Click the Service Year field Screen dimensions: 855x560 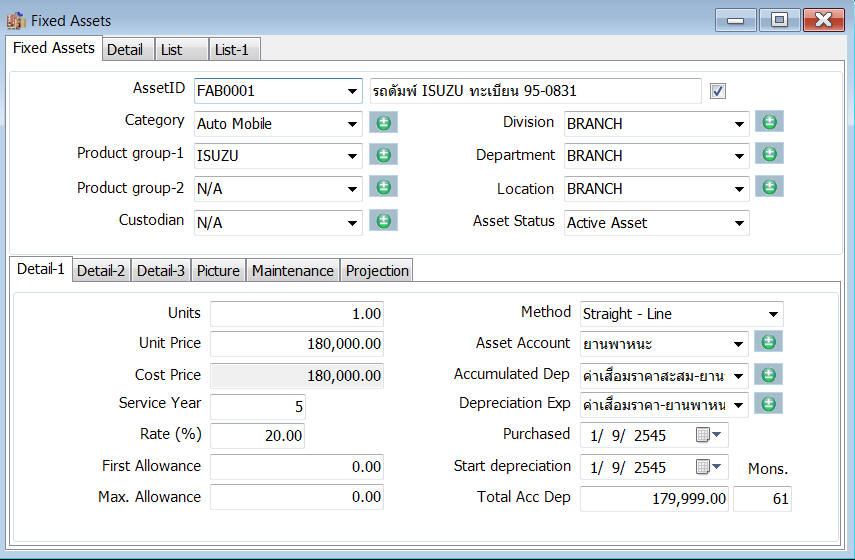click(x=257, y=406)
